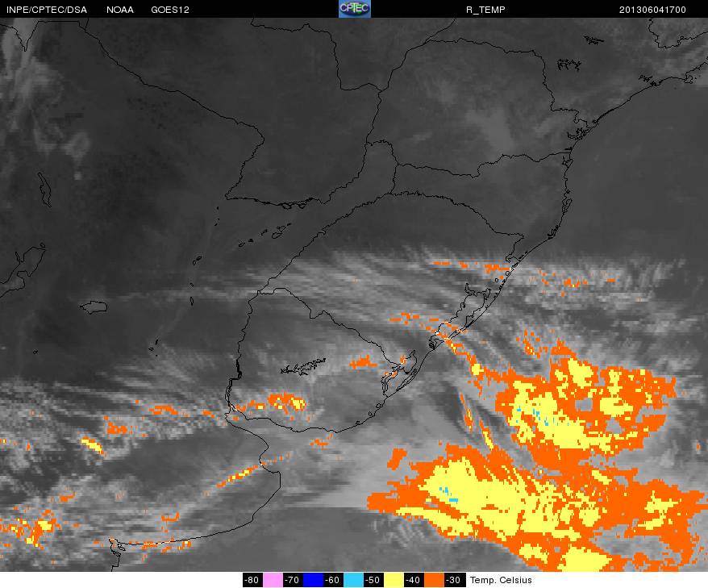
Task: Select the dark blue swatch in the legend
Action: [314, 580]
